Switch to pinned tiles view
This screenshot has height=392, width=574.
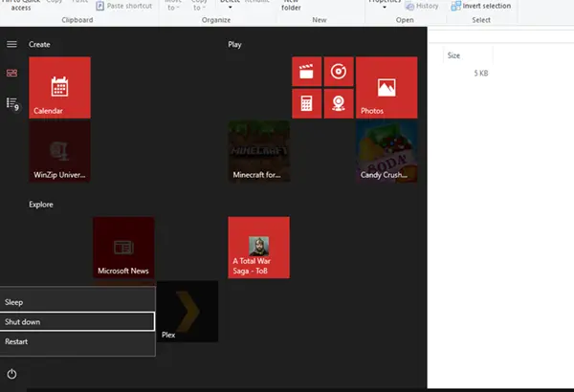pyautogui.click(x=11, y=74)
